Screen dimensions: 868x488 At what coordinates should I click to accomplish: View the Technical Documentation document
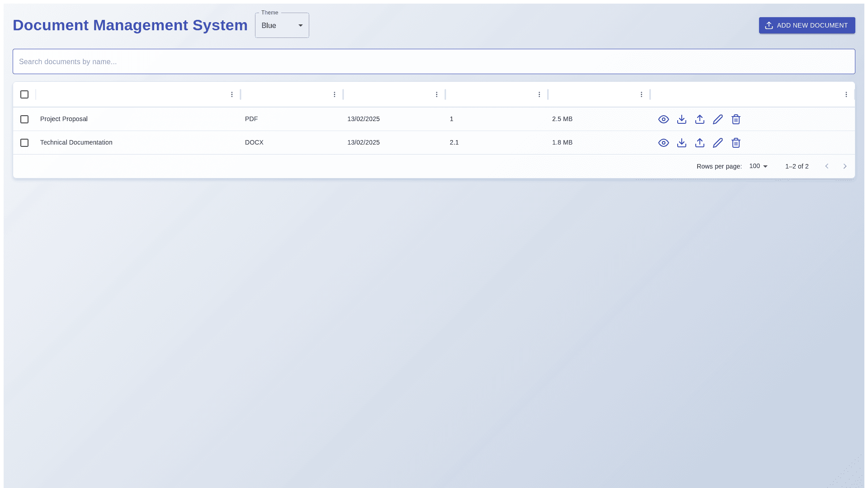663,143
